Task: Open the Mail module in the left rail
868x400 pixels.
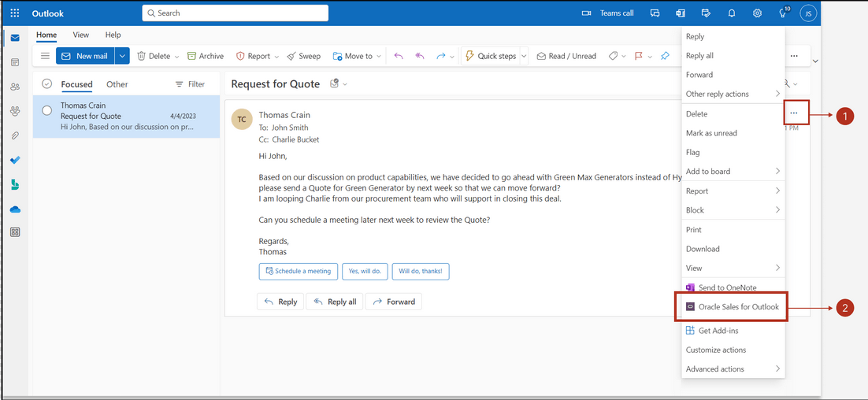Action: tap(15, 38)
